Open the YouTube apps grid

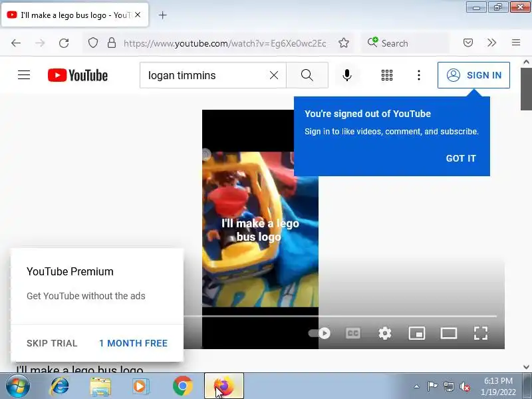point(387,75)
